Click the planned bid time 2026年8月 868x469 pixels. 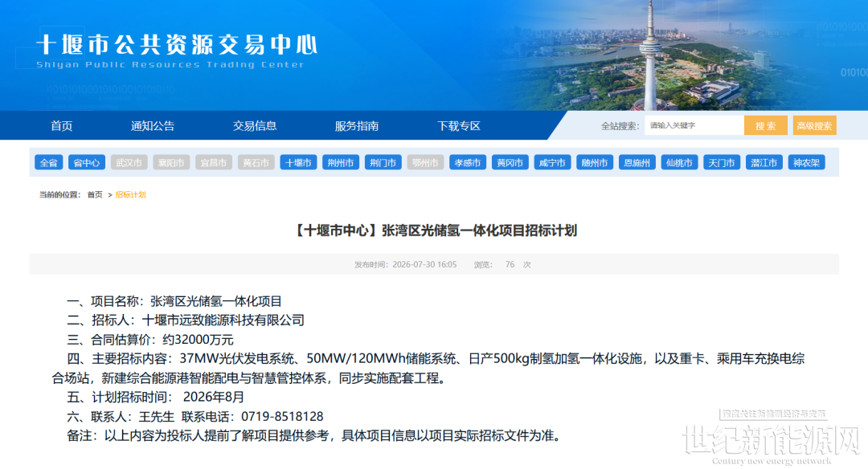click(214, 397)
